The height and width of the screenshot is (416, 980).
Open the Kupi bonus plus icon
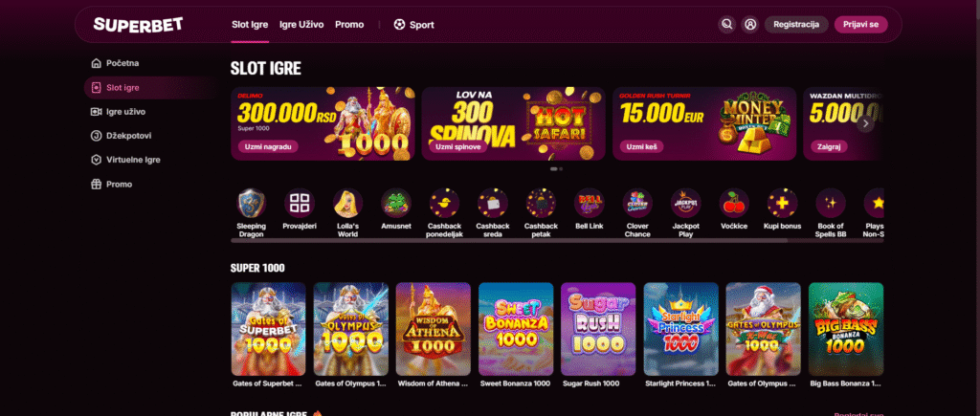pyautogui.click(x=783, y=203)
